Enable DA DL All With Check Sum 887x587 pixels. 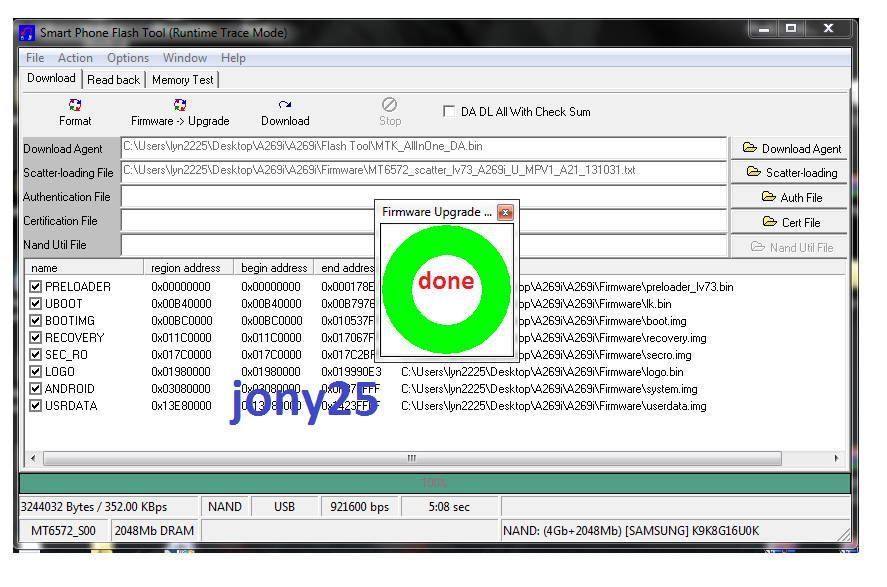449,112
